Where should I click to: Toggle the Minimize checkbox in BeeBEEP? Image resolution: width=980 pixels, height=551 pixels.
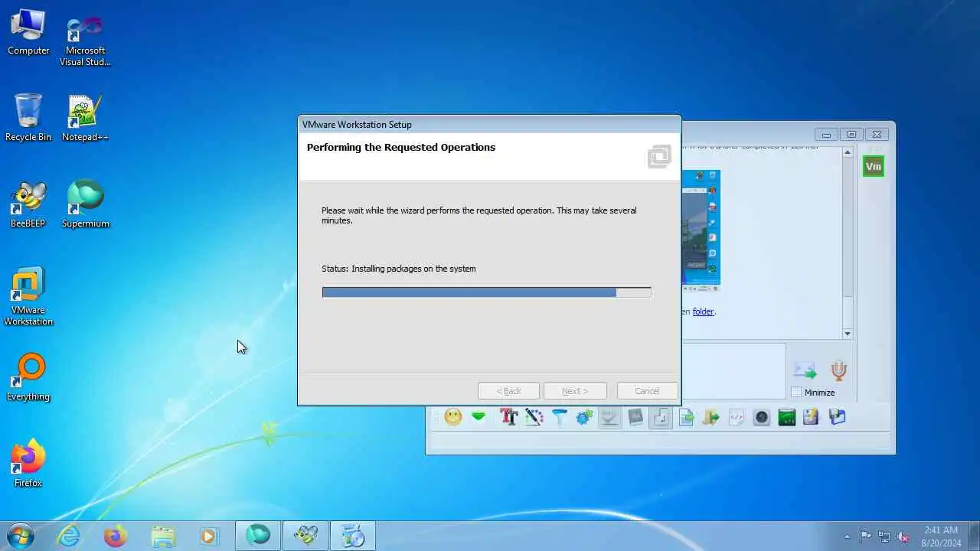pyautogui.click(x=796, y=392)
